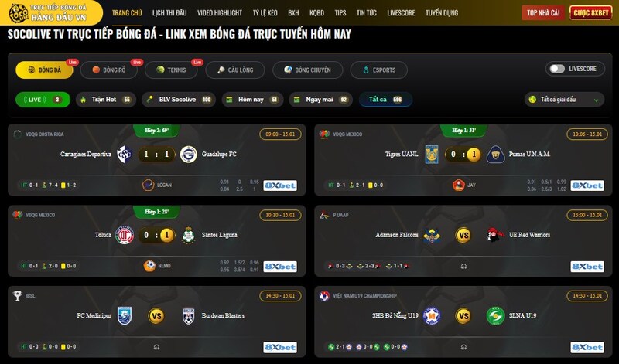Click the Toluca club logo
The height and width of the screenshot is (364, 619).
pyautogui.click(x=125, y=235)
